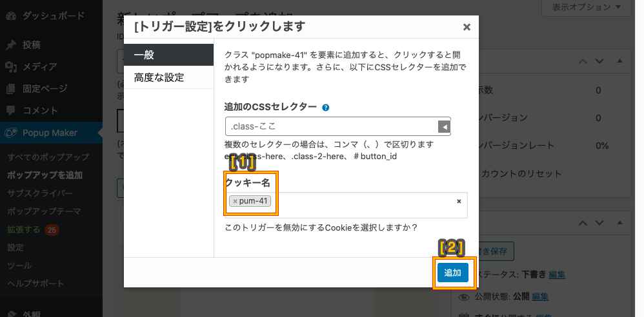Collapse the publish metabox toggle arrow
The height and width of the screenshot is (317, 644).
[x=619, y=223]
